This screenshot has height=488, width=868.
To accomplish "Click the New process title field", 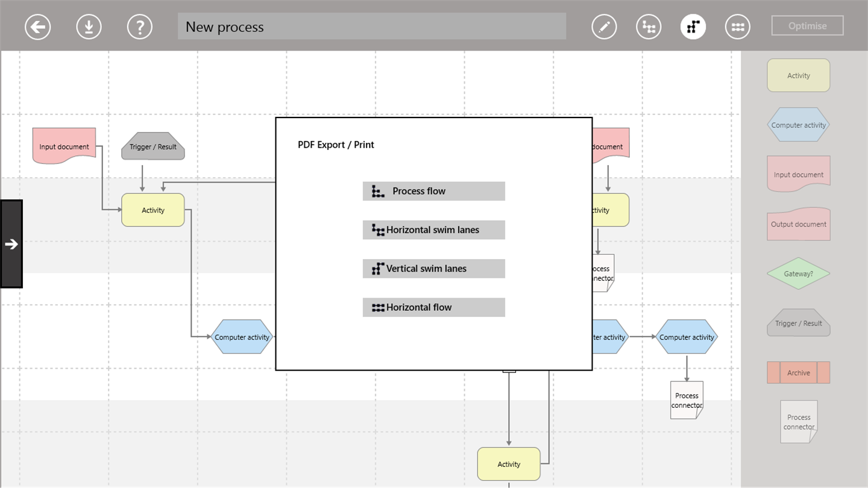I will 371,27.
